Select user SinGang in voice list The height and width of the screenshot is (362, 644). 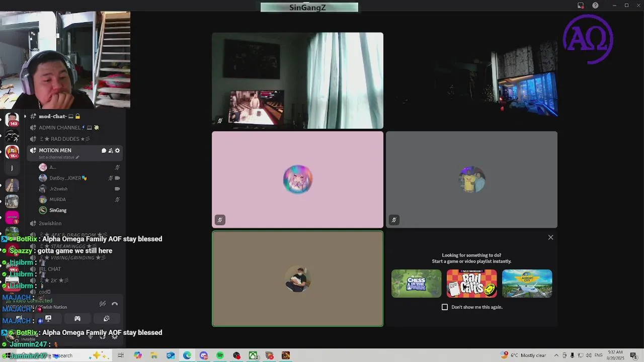pos(58,210)
